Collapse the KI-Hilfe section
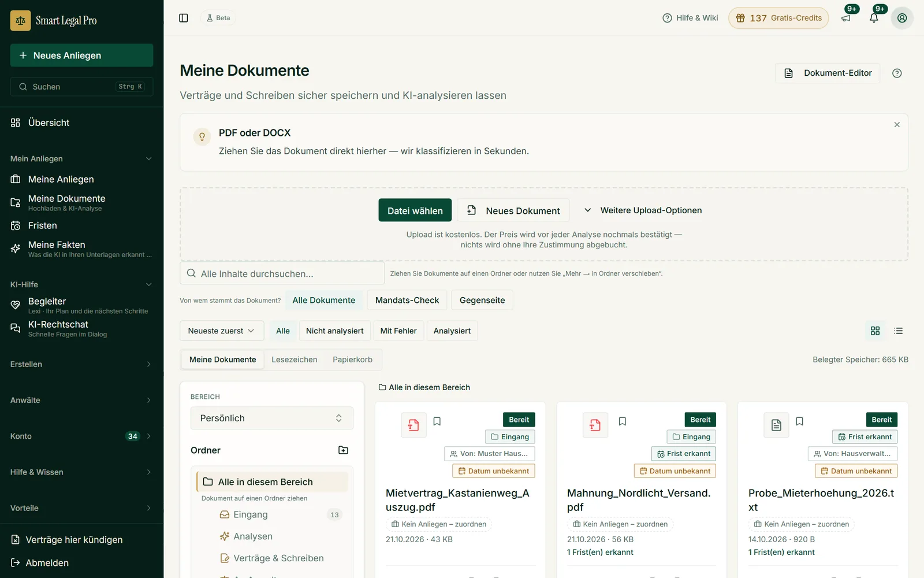 pyautogui.click(x=81, y=284)
